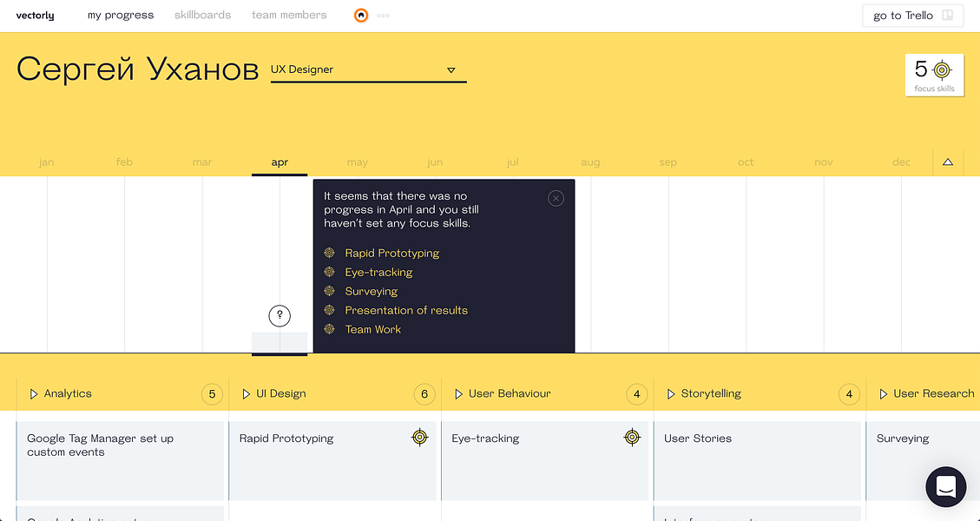Select the dec month on timeline
Image resolution: width=980 pixels, height=521 pixels.
[x=901, y=162]
